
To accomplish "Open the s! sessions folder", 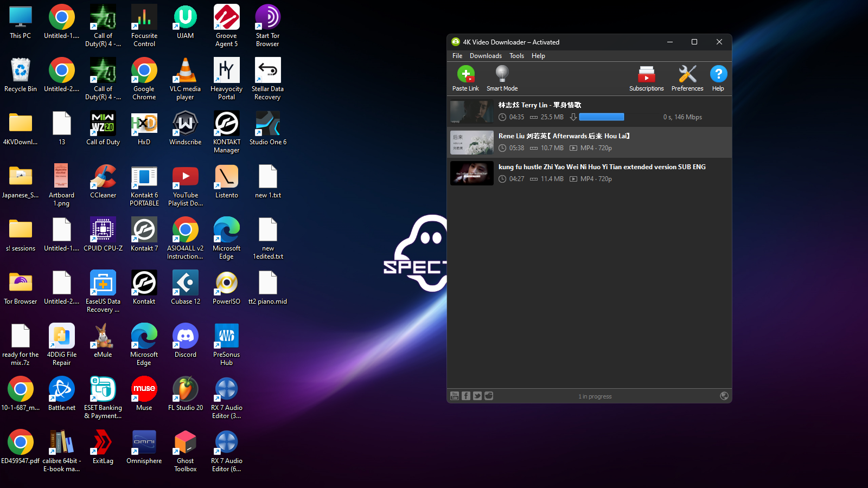I will pyautogui.click(x=21, y=235).
